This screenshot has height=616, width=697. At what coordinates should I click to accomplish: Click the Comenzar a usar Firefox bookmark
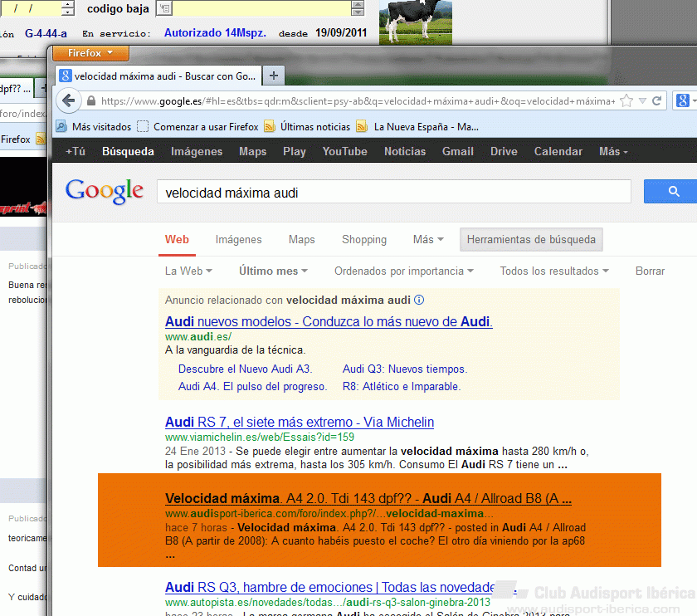point(197,127)
